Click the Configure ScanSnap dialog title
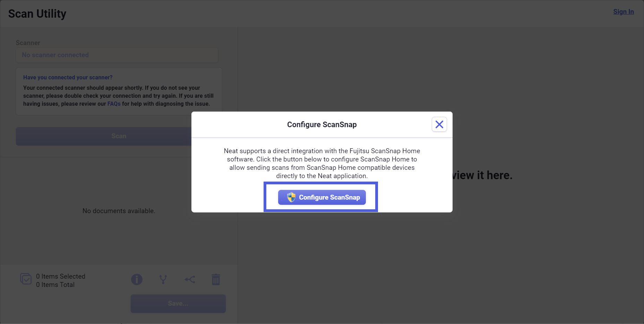This screenshot has height=324, width=644. click(x=322, y=124)
